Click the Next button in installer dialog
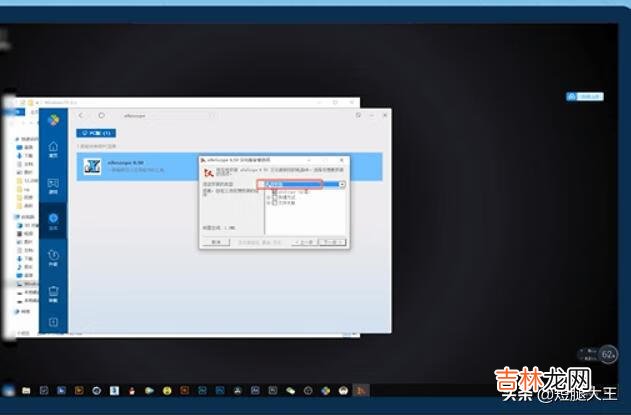631x415 pixels. pos(333,242)
